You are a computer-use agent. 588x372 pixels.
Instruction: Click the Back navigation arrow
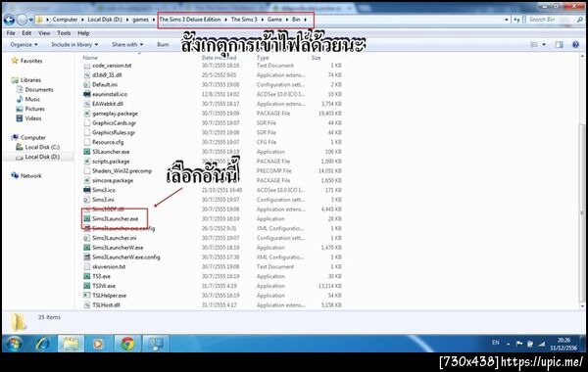[9, 20]
